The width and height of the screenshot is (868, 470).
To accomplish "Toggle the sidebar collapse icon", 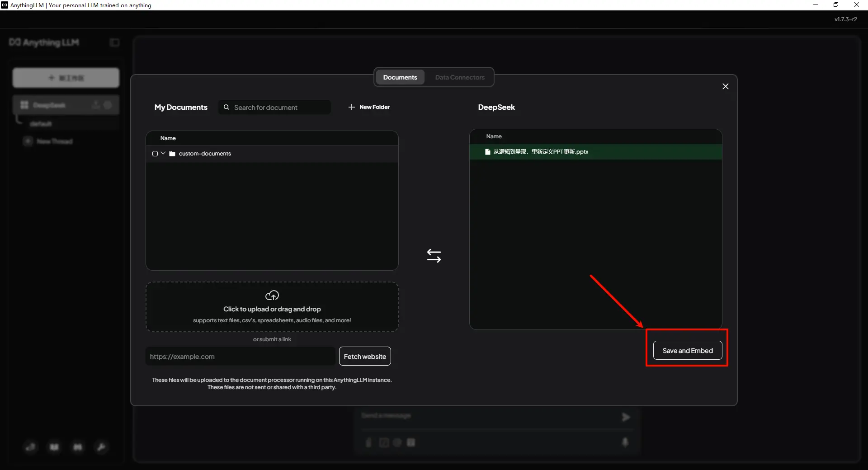I will pyautogui.click(x=115, y=42).
